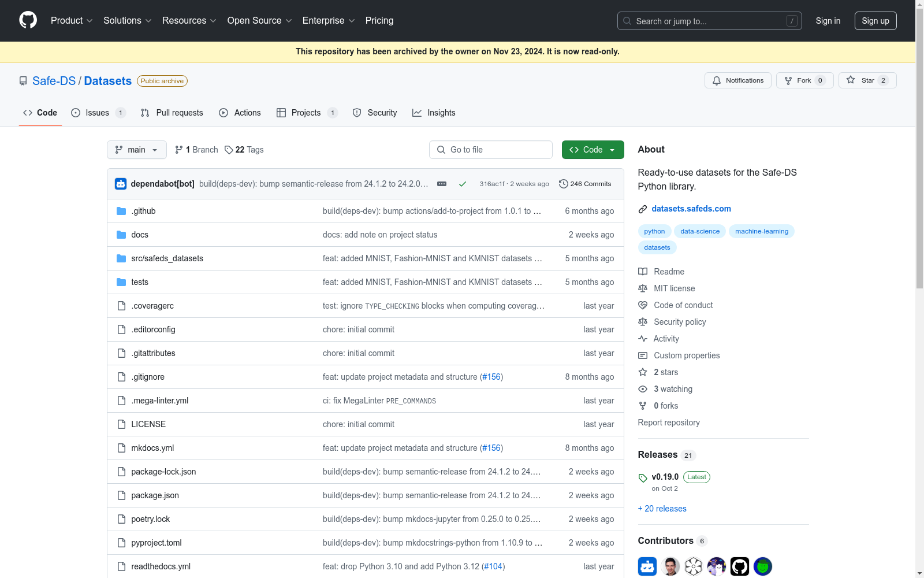Click the green check status icon

click(x=463, y=184)
